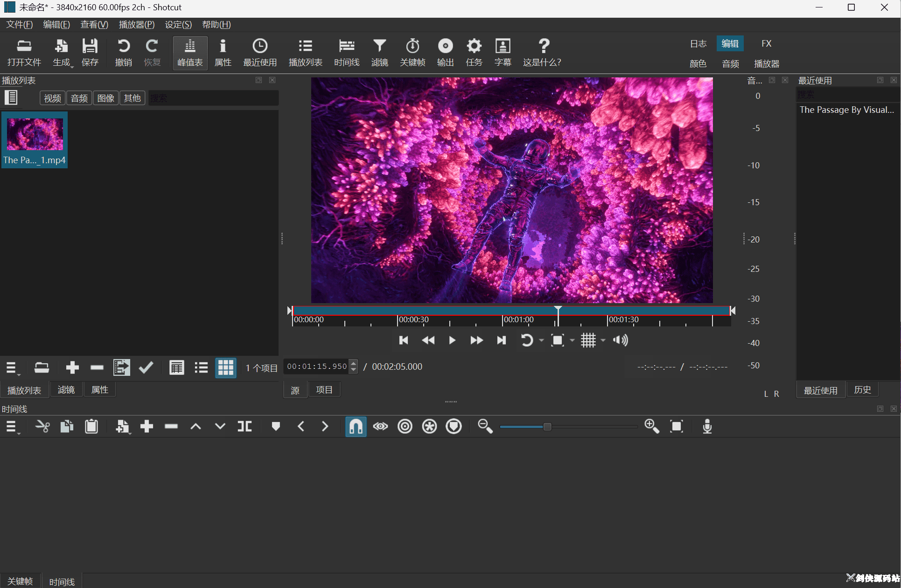Toggle timeline snapping magnet button
901x588 pixels.
(356, 426)
